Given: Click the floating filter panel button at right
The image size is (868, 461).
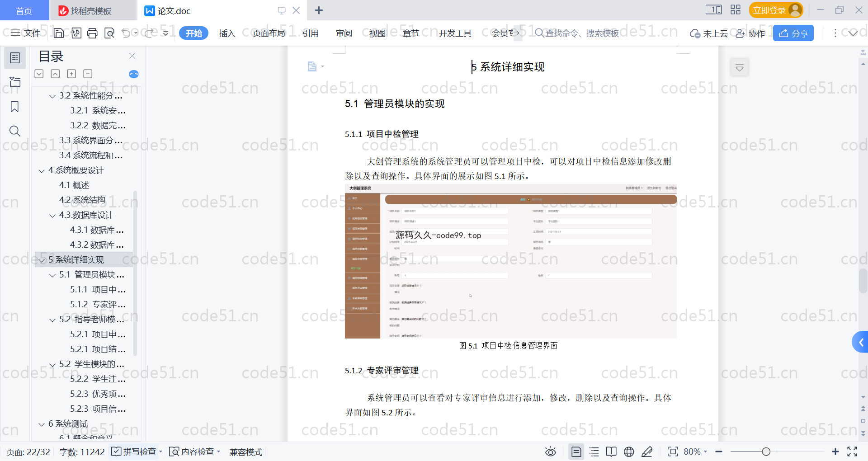Looking at the screenshot, I should pyautogui.click(x=740, y=68).
